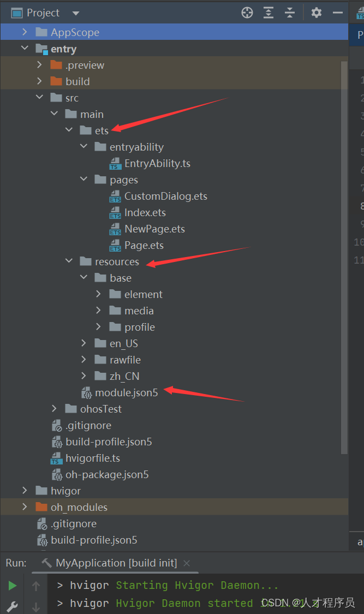This screenshot has height=614, width=364.
Task: Click the orange .preview folder icon
Action: point(56,64)
